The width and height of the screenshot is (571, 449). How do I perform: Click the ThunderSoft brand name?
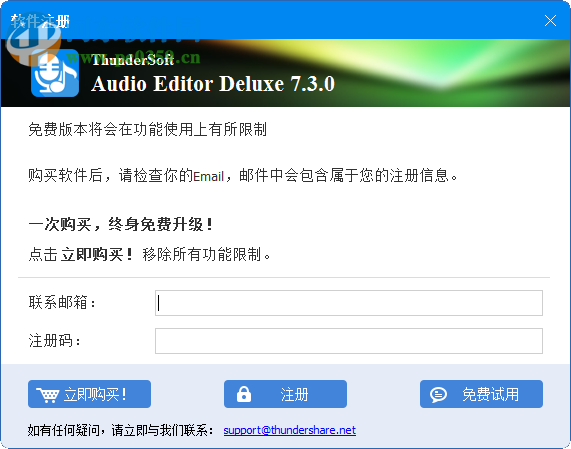(x=133, y=60)
